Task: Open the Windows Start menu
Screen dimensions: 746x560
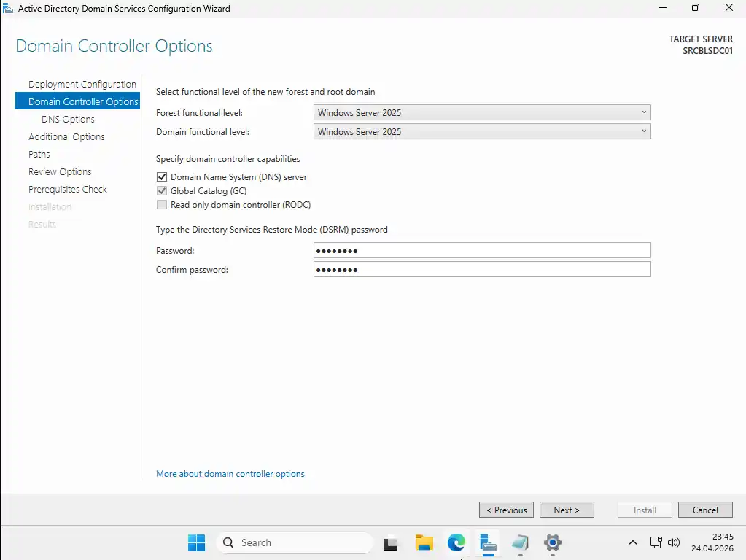Action: click(x=196, y=542)
